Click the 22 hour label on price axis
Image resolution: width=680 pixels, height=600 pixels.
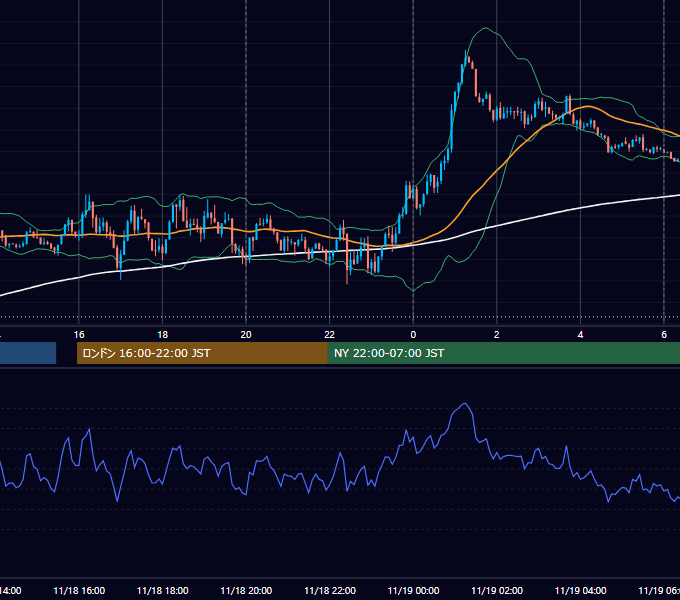point(330,335)
